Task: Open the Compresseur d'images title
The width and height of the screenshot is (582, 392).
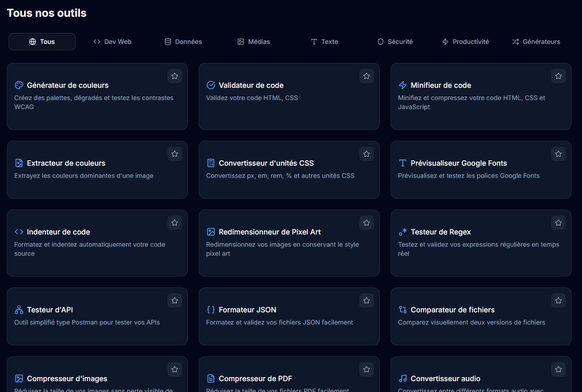Action: click(67, 378)
